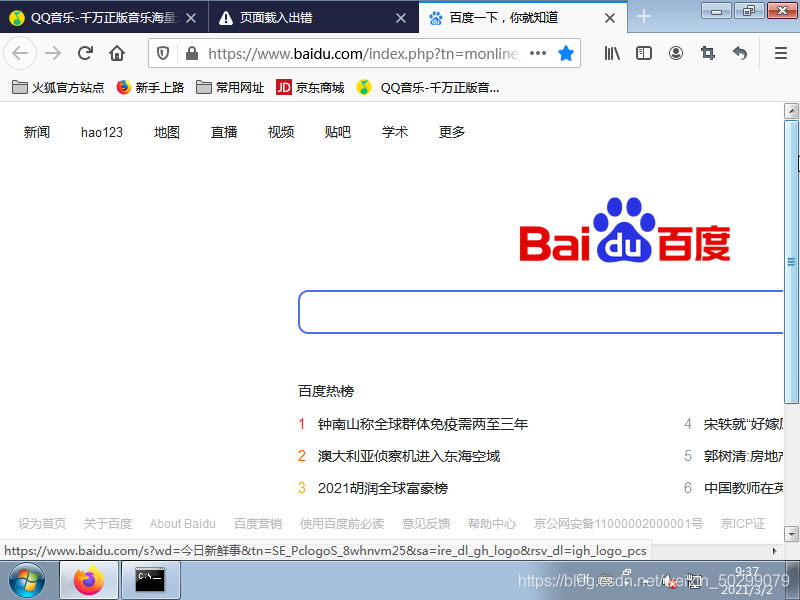Open 百度营销 footer link
800x600 pixels.
point(258,523)
